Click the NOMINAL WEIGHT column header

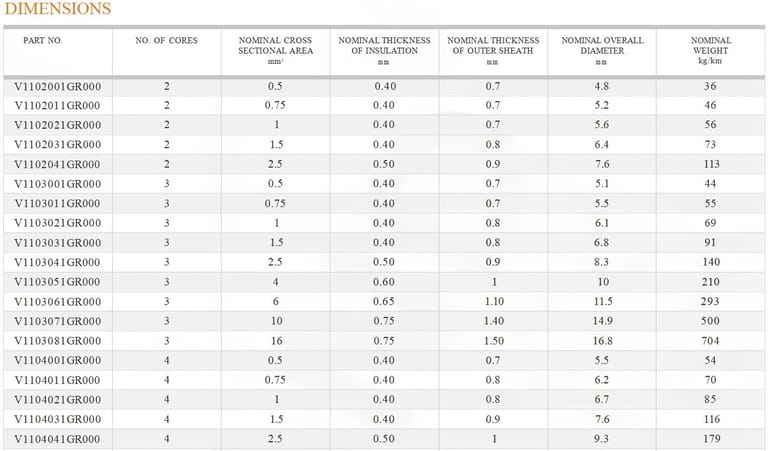(711, 46)
